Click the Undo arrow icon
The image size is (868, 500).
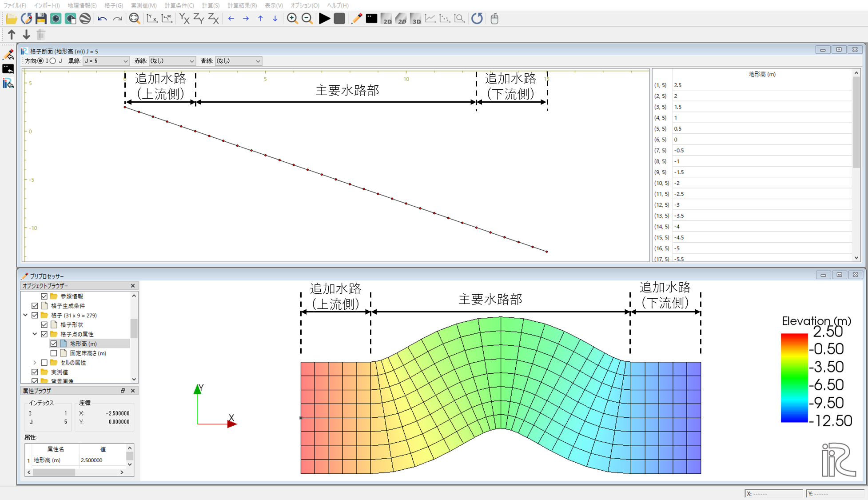tap(102, 19)
